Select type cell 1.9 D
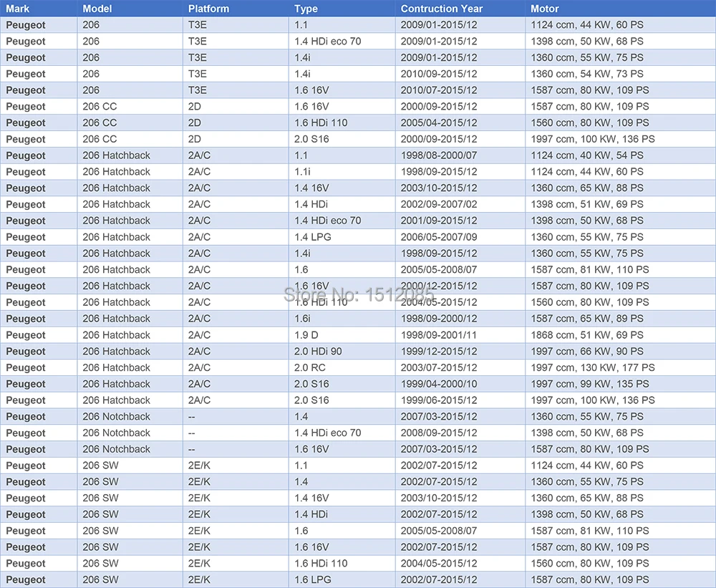This screenshot has width=716, height=588. [x=306, y=335]
